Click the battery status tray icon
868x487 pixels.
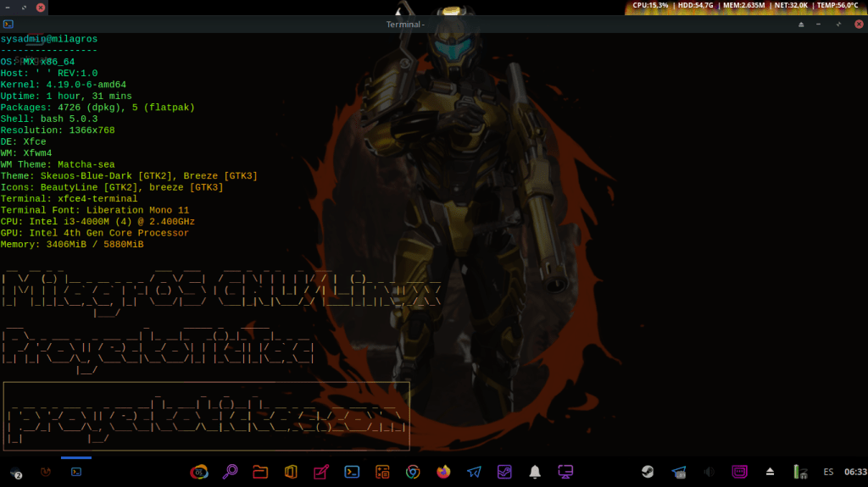click(x=798, y=472)
